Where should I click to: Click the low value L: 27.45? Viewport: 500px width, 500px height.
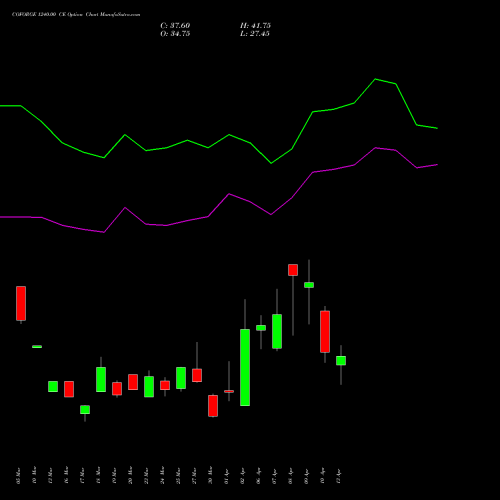point(255,34)
